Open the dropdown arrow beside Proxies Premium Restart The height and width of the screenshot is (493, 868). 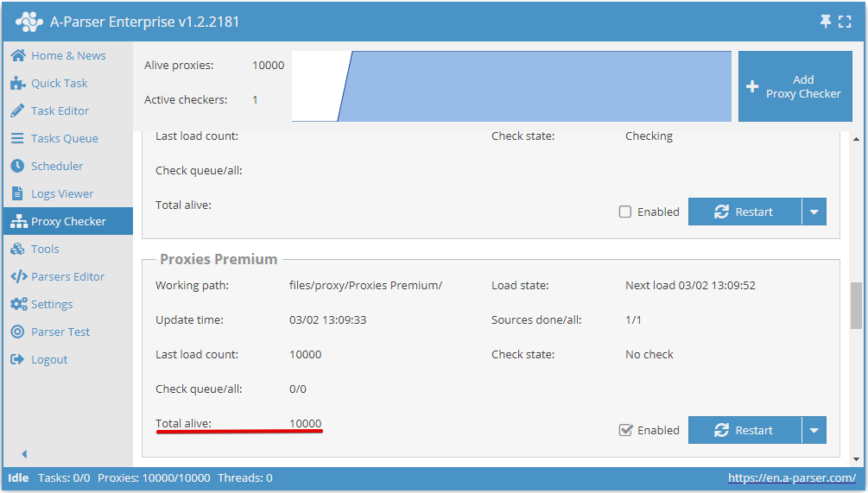pyautogui.click(x=814, y=431)
